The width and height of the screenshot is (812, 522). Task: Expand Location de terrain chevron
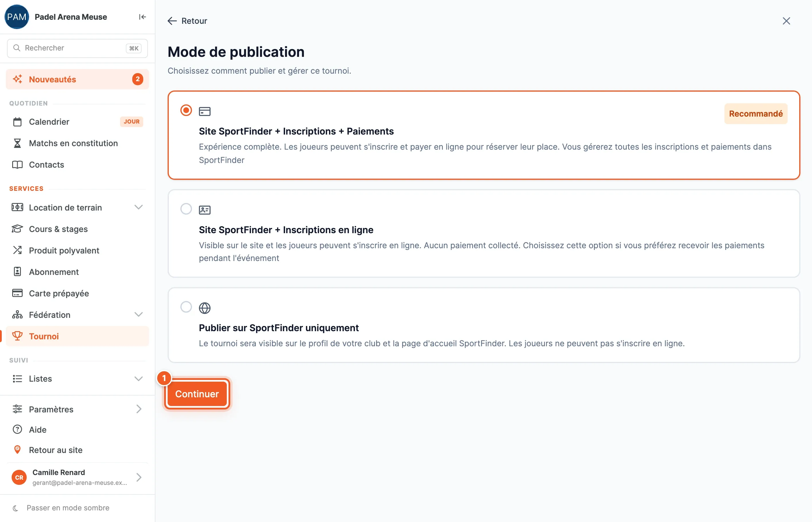click(x=138, y=207)
